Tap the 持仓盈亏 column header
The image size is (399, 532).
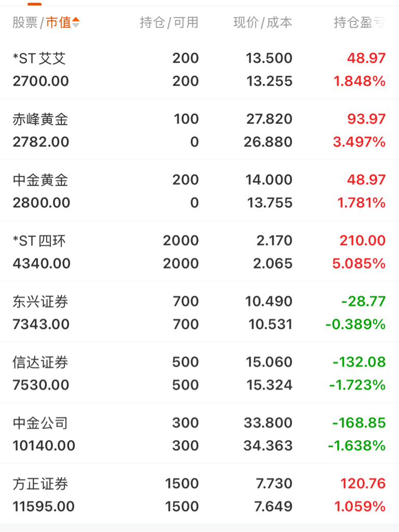point(360,22)
